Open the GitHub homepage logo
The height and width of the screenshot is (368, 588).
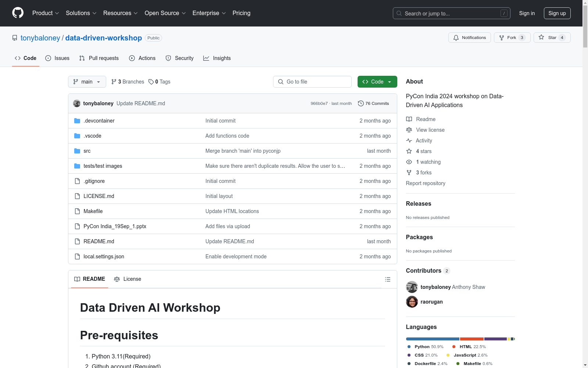click(x=18, y=13)
